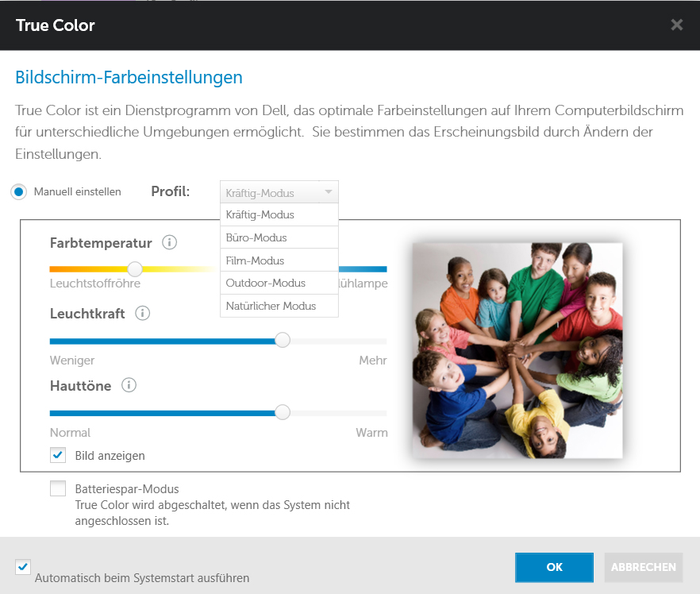
Task: Select Film-Modus profile option
Action: 279,260
